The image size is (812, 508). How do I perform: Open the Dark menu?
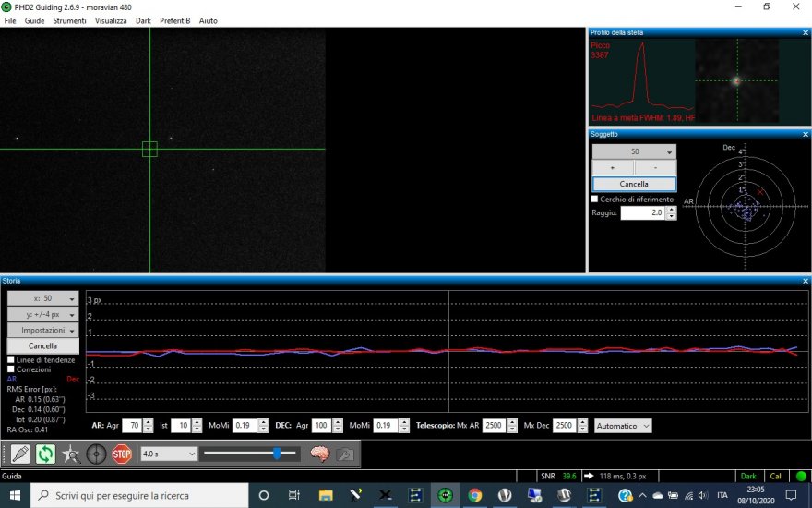(x=143, y=20)
